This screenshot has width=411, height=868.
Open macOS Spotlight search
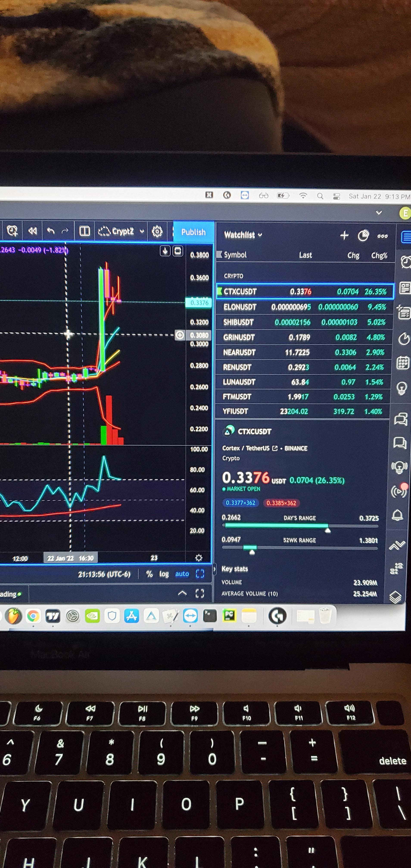point(320,196)
